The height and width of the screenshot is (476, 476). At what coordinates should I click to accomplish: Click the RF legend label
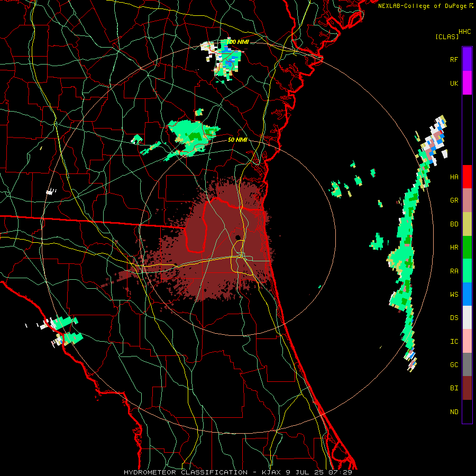pos(454,60)
